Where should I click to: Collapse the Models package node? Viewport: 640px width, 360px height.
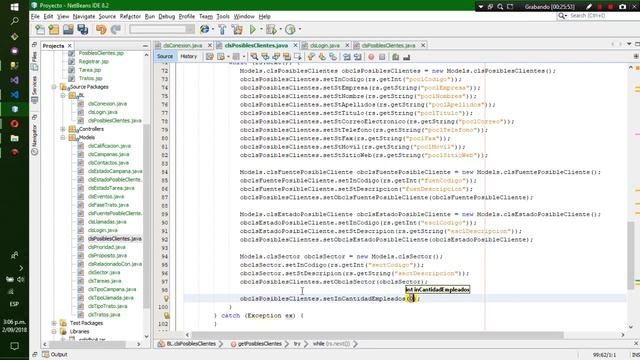63,138
